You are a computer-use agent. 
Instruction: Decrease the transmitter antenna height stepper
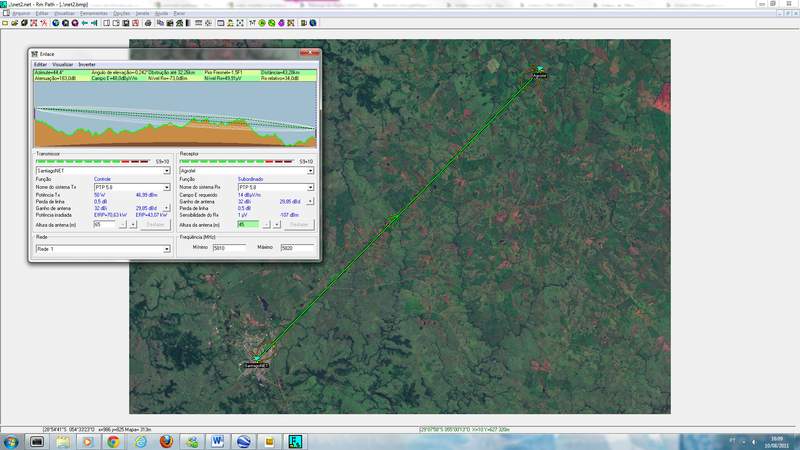coord(122,224)
